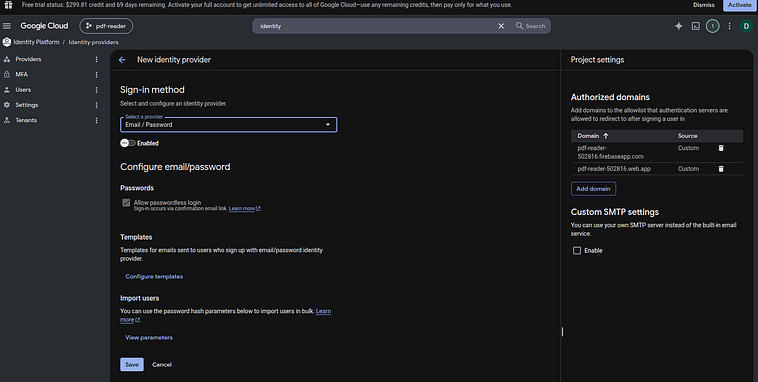Click the Cancel button
The image size is (758, 382).
tap(161, 365)
